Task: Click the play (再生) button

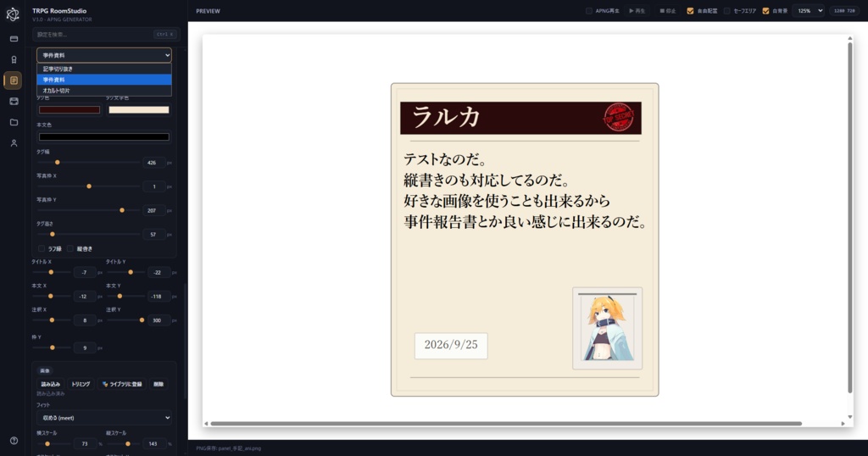Action: pyautogui.click(x=637, y=11)
